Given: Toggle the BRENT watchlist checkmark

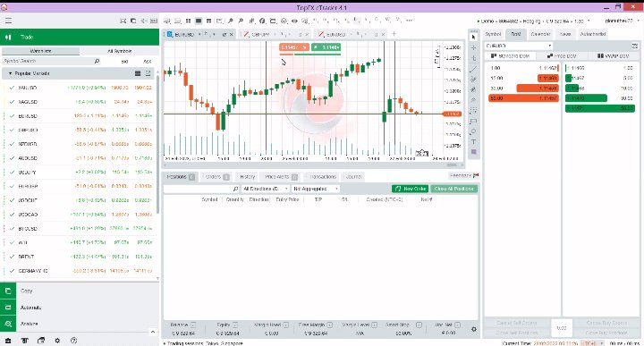Looking at the screenshot, I should pyautogui.click(x=12, y=257).
